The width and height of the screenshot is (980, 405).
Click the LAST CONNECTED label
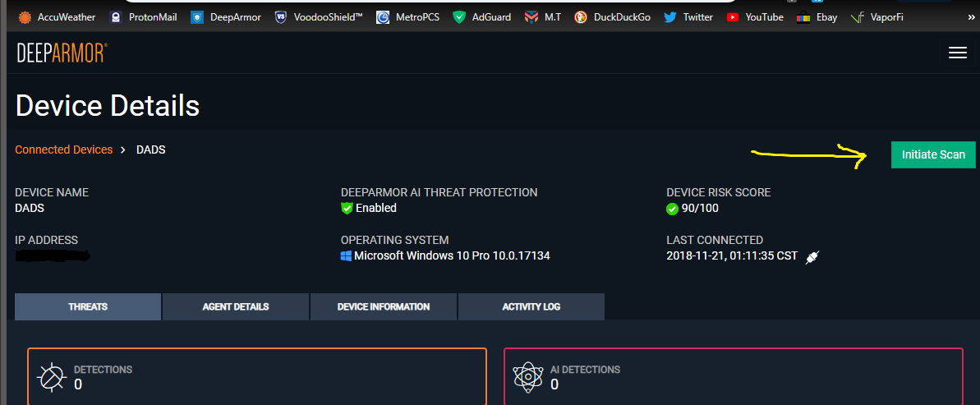pos(715,240)
